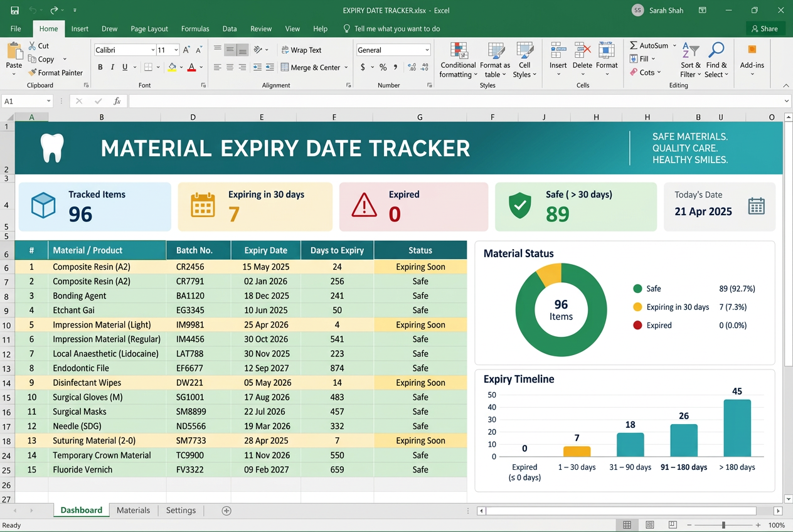This screenshot has width=793, height=532.
Task: Click the Share button
Action: (765, 29)
